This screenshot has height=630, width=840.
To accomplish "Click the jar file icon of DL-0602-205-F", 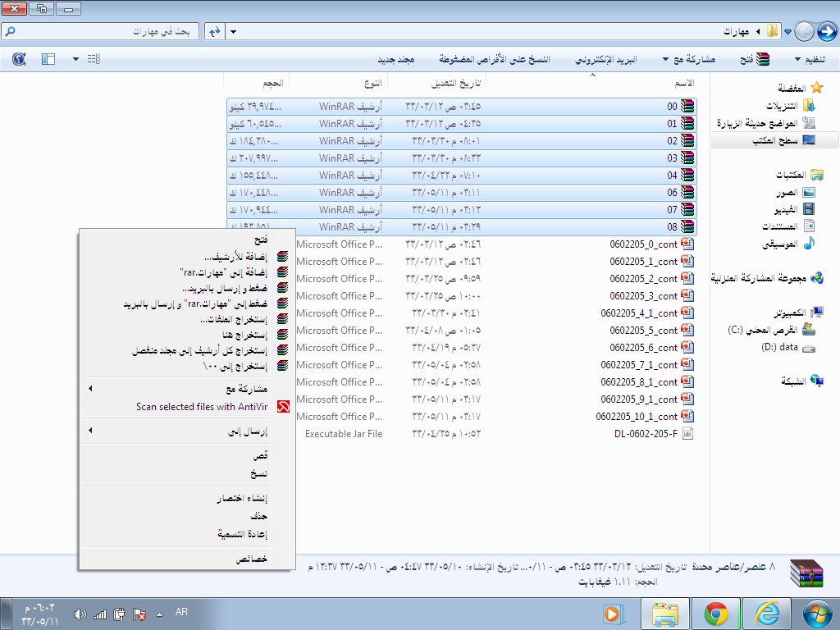I will coord(688,433).
